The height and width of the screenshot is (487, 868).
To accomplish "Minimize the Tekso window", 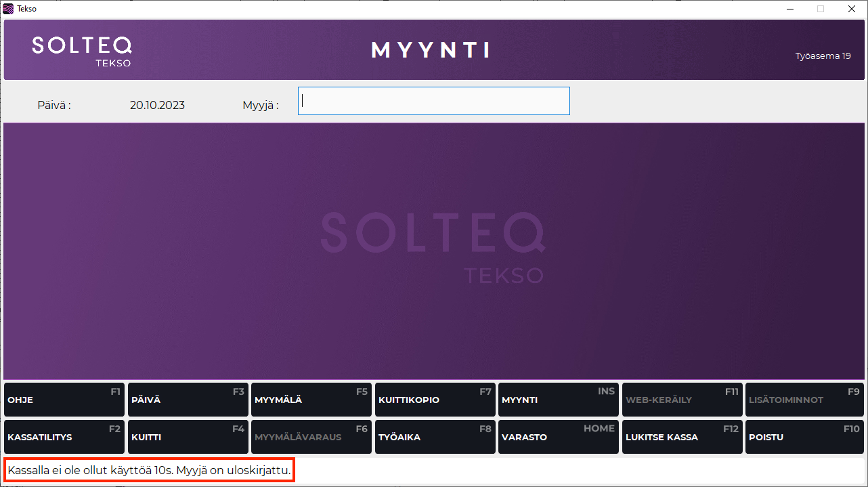I will coord(789,9).
